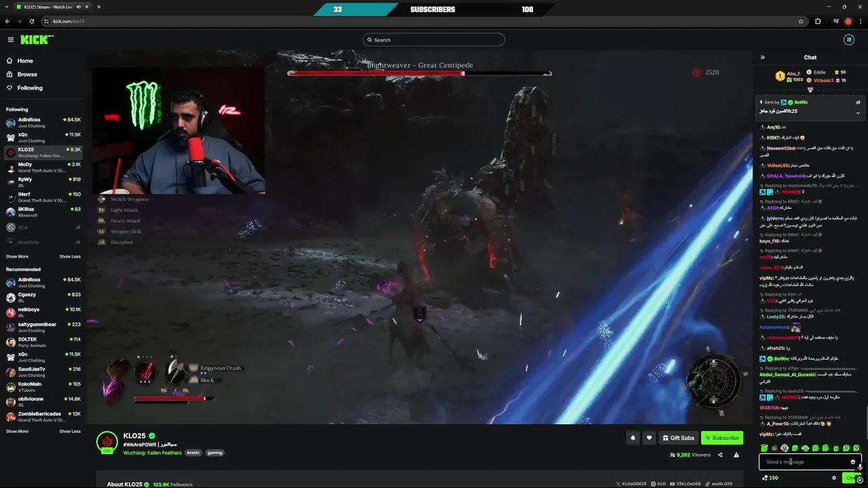Click the share stream icon

click(x=720, y=455)
